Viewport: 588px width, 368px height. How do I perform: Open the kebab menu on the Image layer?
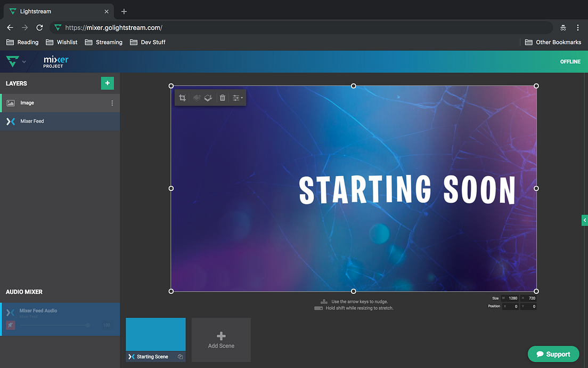[113, 102]
